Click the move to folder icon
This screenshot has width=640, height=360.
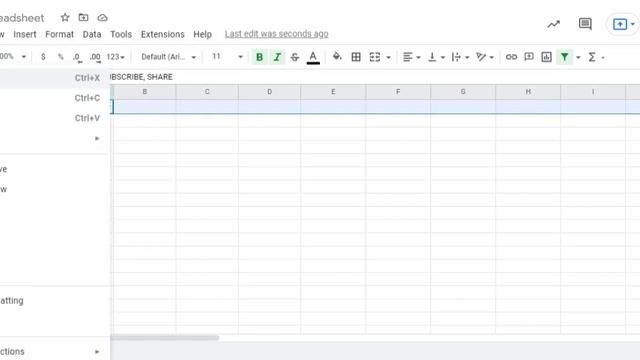click(x=83, y=18)
